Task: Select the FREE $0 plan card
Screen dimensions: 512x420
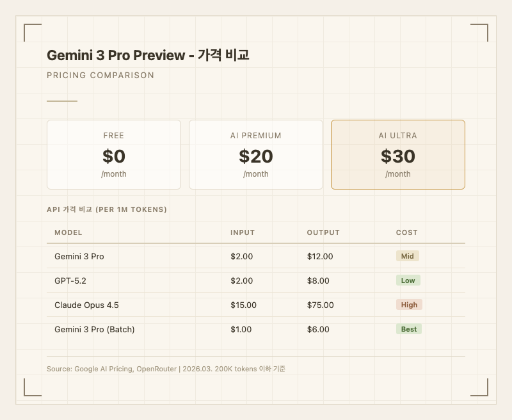Action: tap(114, 155)
